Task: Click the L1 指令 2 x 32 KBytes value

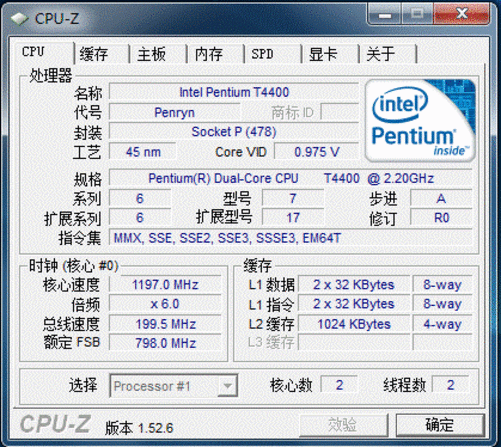Action: pos(354,304)
